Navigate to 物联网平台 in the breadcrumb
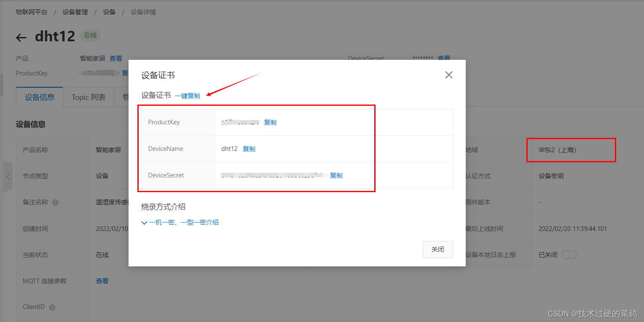 (x=32, y=12)
